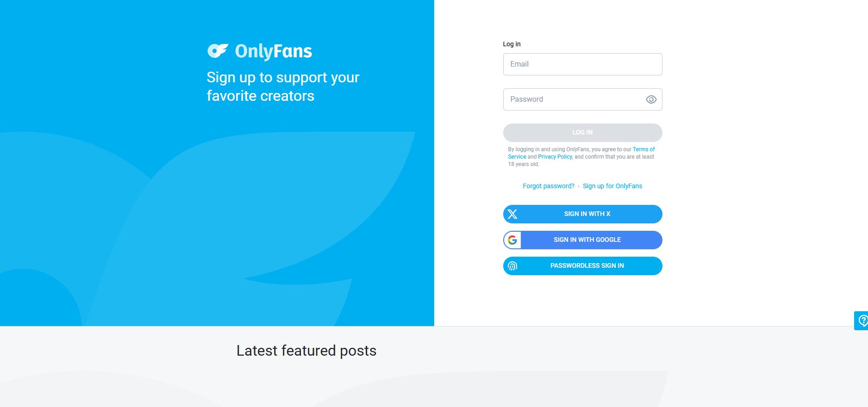Screen dimensions: 868x407
Task: Click the fingerprint passwordless icon
Action: point(512,266)
